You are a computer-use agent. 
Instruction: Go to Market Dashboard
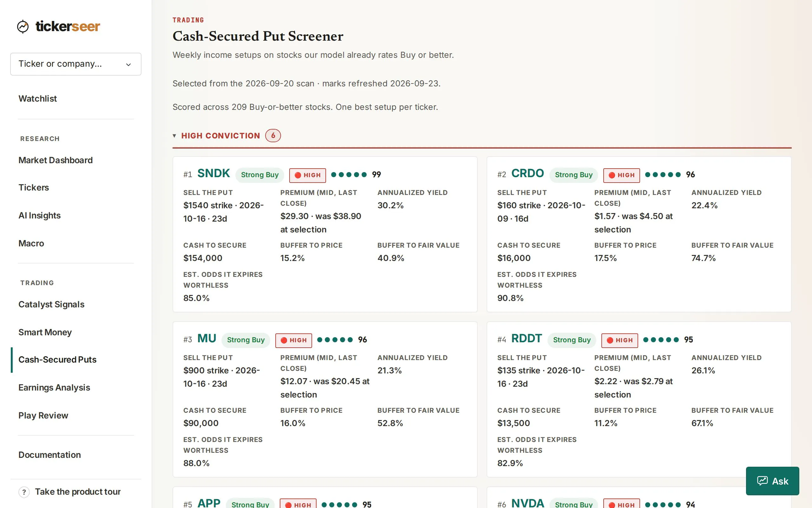pyautogui.click(x=56, y=160)
